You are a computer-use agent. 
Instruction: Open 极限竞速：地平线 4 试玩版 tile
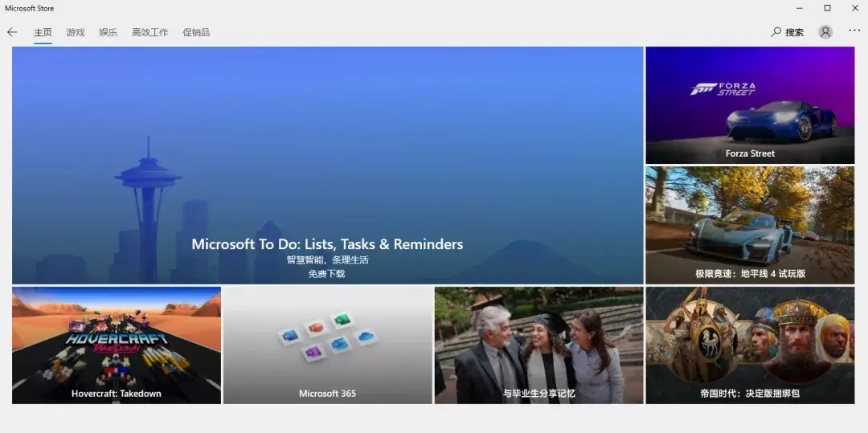tap(750, 225)
